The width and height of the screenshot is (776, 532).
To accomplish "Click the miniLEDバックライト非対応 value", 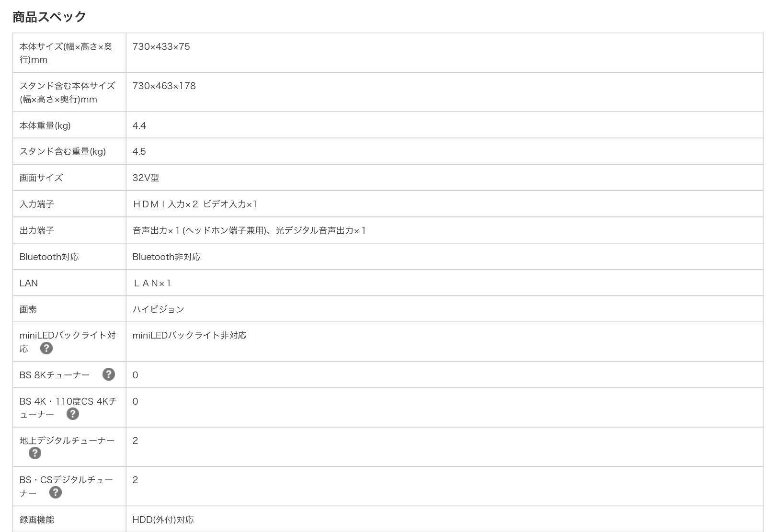I will pyautogui.click(x=189, y=335).
